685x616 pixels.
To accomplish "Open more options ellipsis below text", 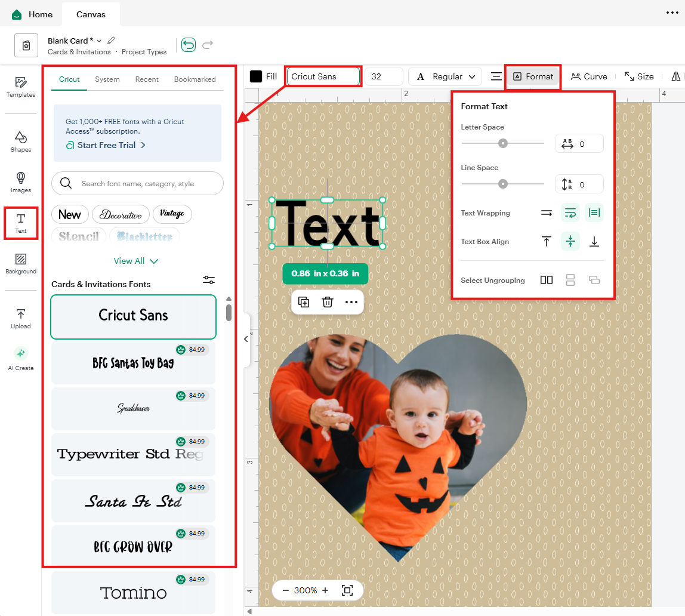I will (x=351, y=302).
